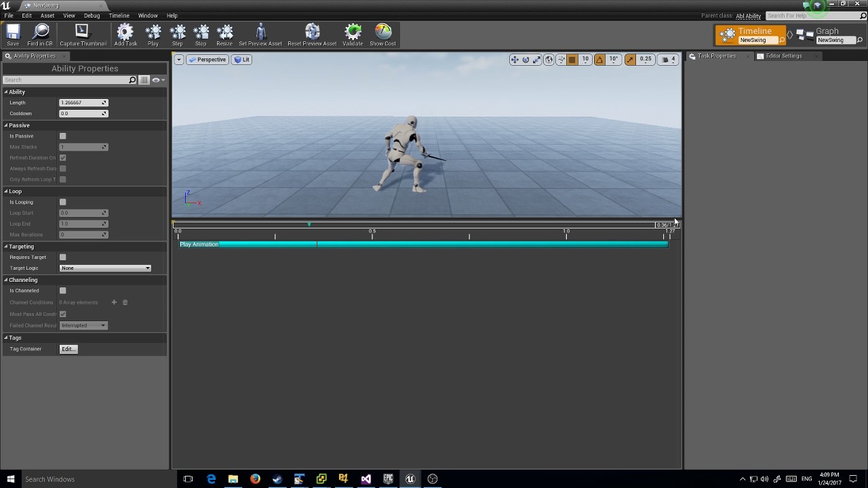Toggle surface snapping in viewport
The image size is (868, 488).
pos(561,60)
